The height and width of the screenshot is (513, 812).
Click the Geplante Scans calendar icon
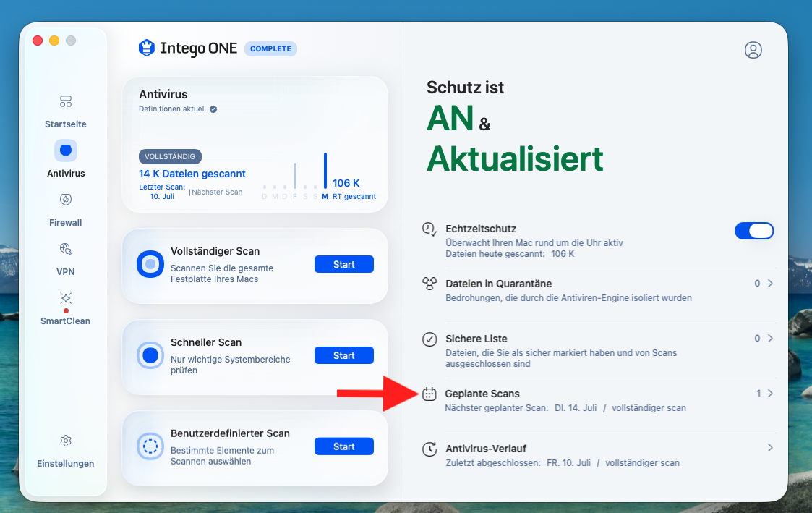tap(429, 394)
